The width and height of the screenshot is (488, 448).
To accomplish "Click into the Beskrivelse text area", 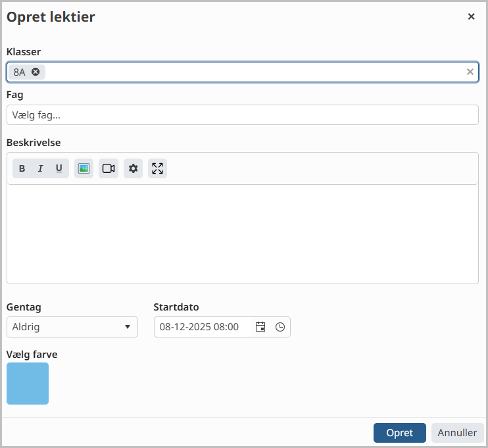I will pos(243,234).
